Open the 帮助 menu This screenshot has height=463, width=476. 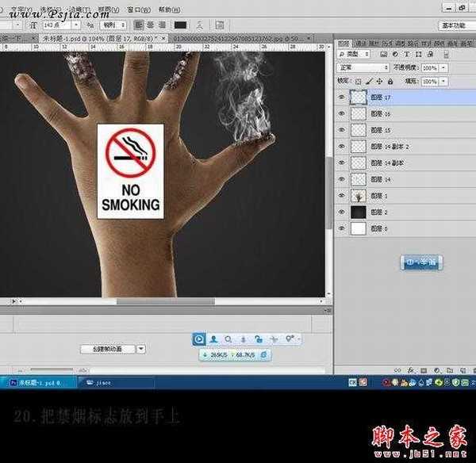coord(164,10)
